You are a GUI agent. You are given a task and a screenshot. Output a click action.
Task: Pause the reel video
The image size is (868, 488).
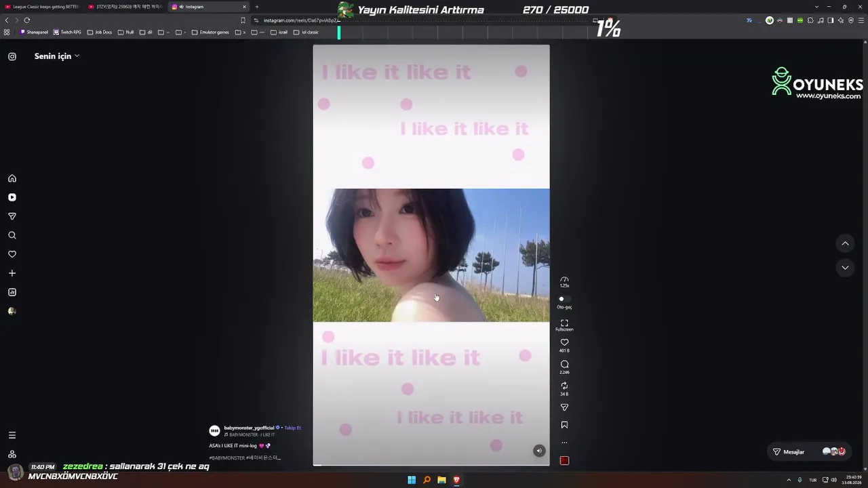(x=431, y=255)
